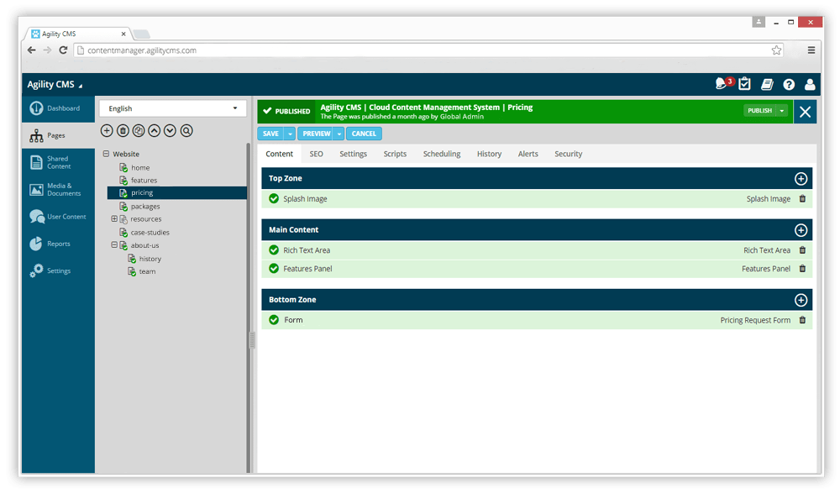Toggle the Rich Text Area status checkmark
Screen dimensions: 840x504
[274, 249]
